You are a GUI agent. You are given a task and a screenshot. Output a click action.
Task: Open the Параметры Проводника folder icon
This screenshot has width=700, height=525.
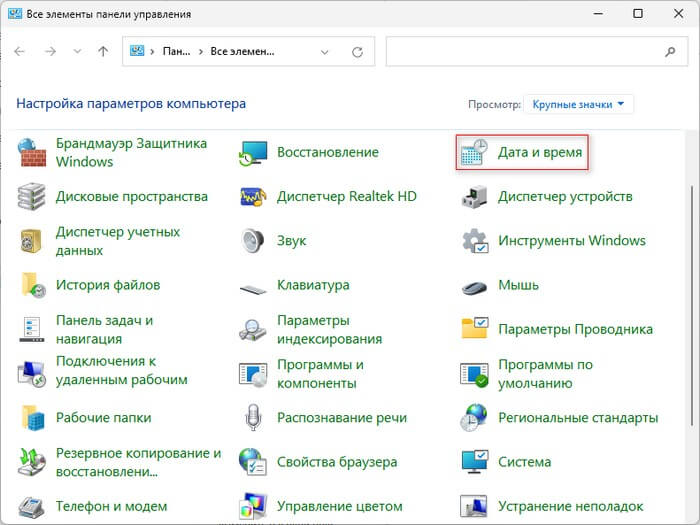click(475, 328)
